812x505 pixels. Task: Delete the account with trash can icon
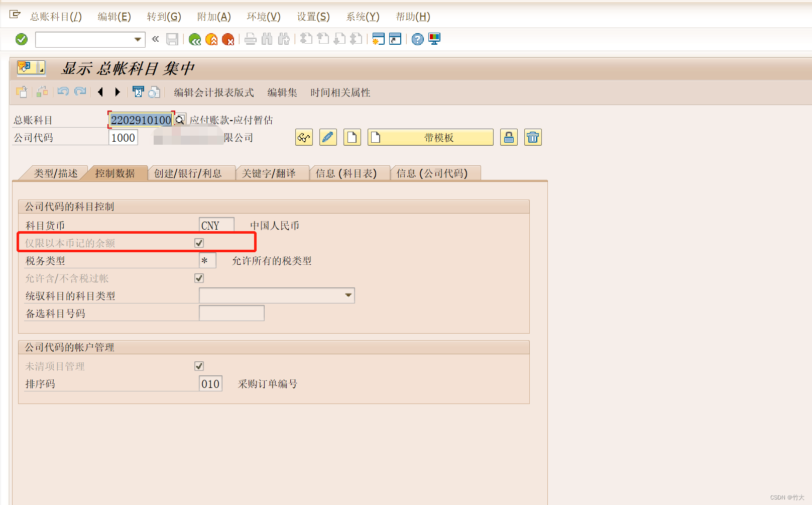point(533,137)
